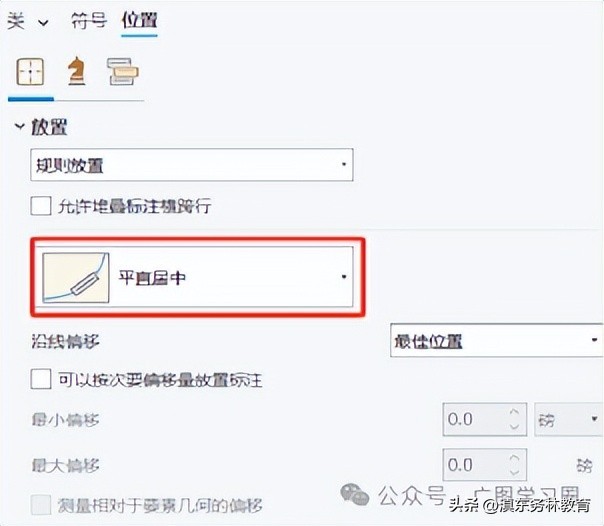The height and width of the screenshot is (526, 604).
Task: Open the Conflict resolution stacked labels icon
Action: 123,71
